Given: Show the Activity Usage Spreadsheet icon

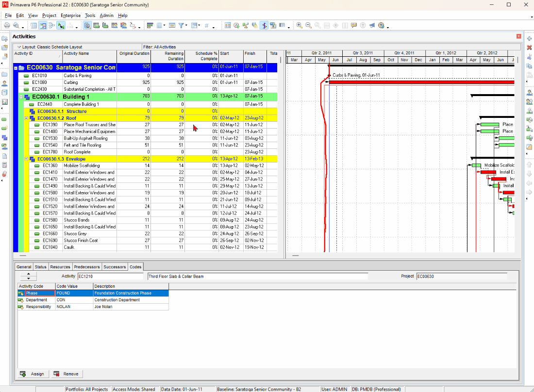Looking at the screenshot, I should pos(97,26).
